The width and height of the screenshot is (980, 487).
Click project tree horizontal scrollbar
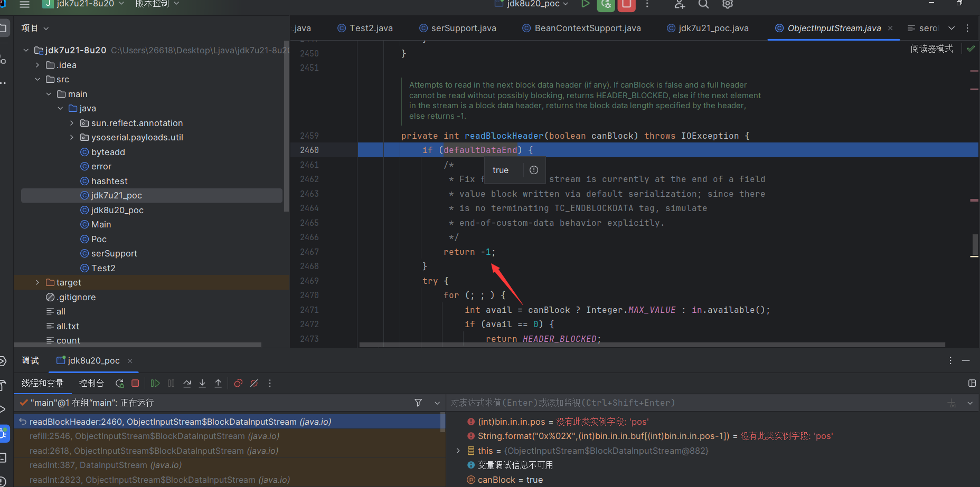click(x=137, y=345)
